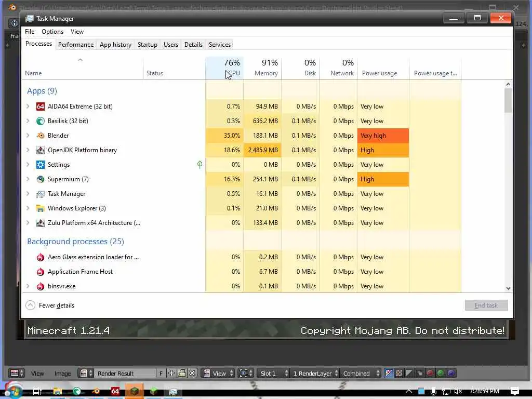The width and height of the screenshot is (532, 399).
Task: Toggle Blender's Color channel display button
Action: click(399, 374)
